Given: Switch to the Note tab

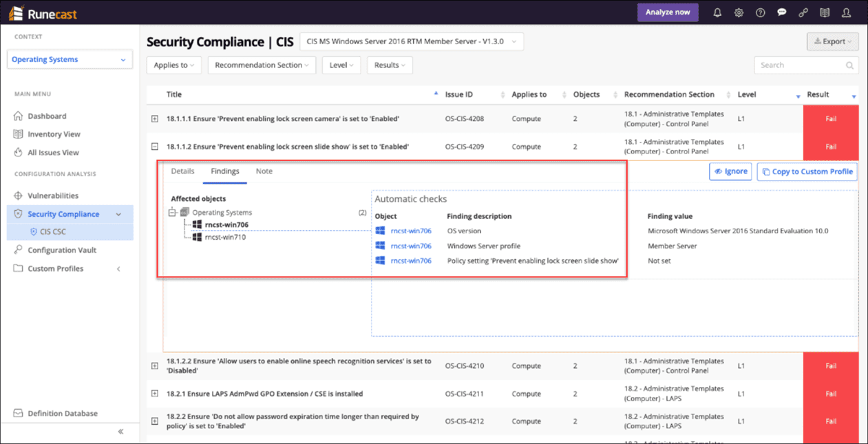Looking at the screenshot, I should pos(264,171).
